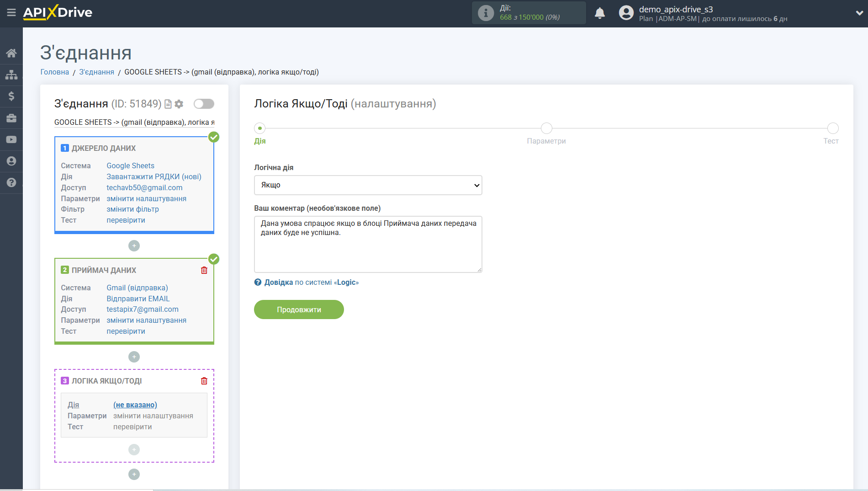Open the Головна breadcrumb
This screenshot has width=868, height=491.
(55, 72)
